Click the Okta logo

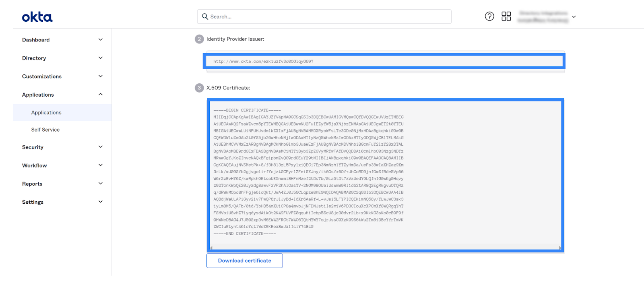tap(37, 17)
